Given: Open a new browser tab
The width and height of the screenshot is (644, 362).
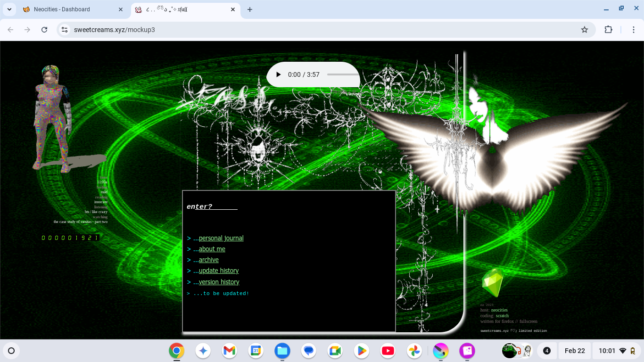Looking at the screenshot, I should pyautogui.click(x=250, y=9).
